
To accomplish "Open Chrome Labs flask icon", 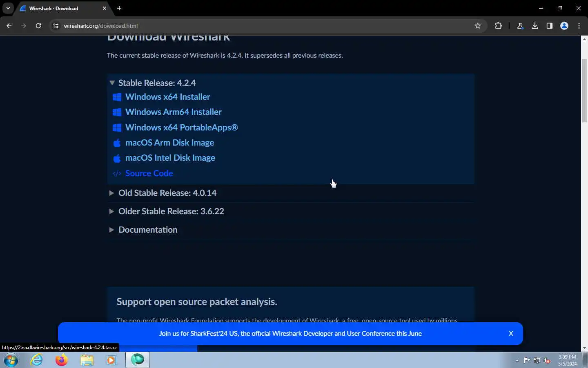I will coord(520,26).
